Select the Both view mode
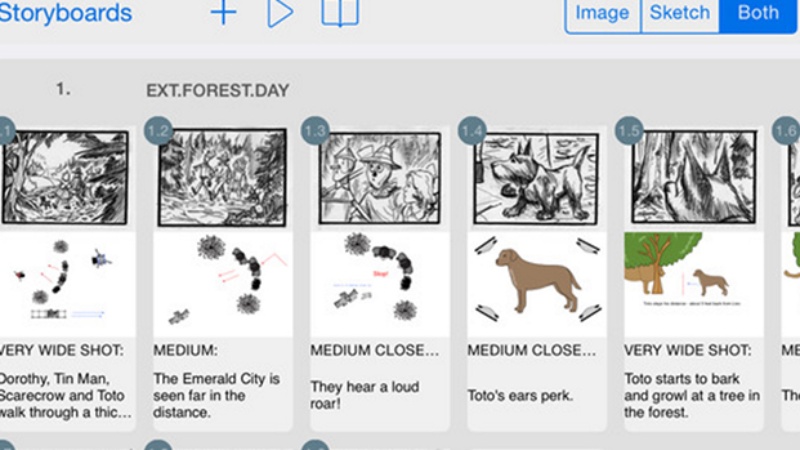 [x=758, y=14]
